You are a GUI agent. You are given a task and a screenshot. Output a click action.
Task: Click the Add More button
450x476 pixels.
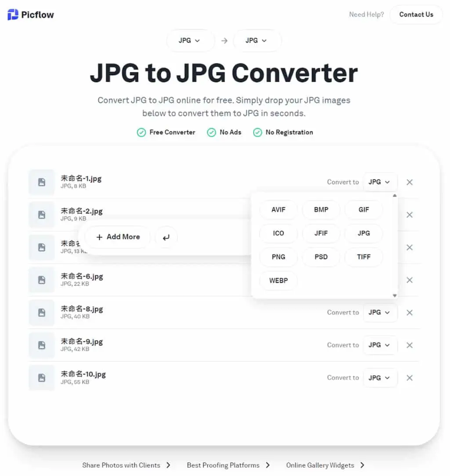[x=118, y=237]
